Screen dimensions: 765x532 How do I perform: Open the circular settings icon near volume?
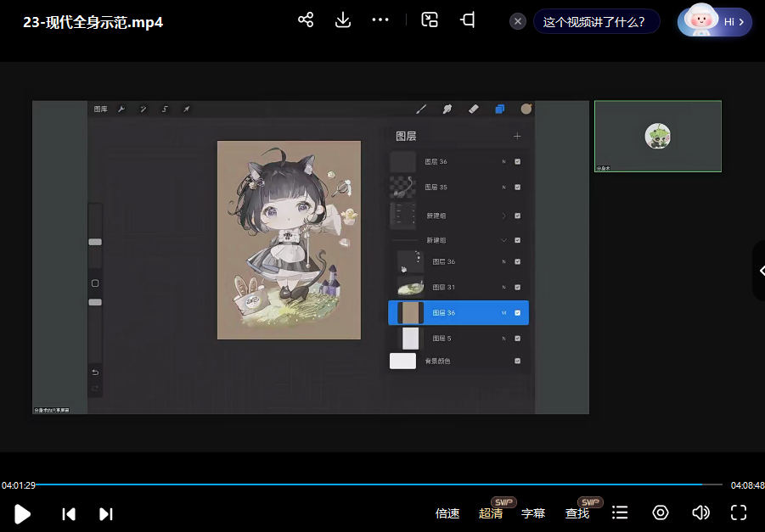(x=661, y=512)
